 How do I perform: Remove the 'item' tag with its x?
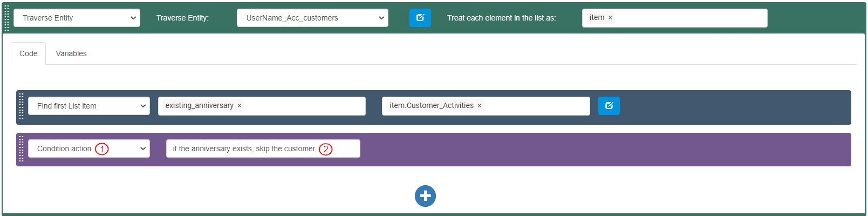(610, 18)
